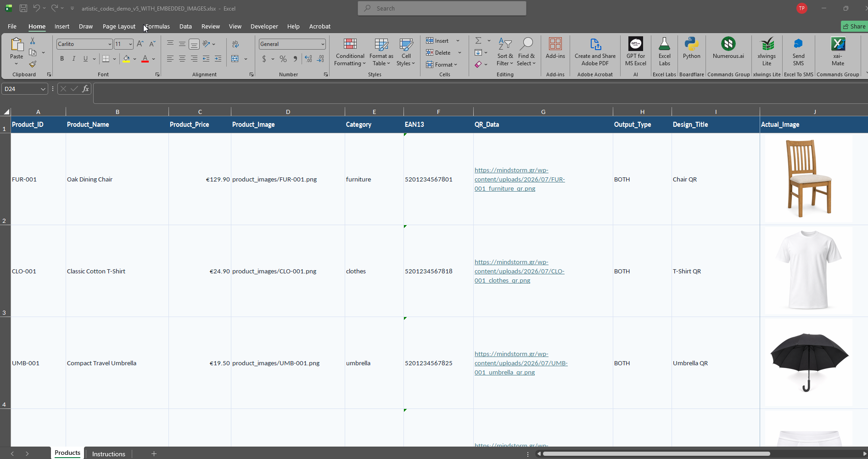The width and height of the screenshot is (868, 459).
Task: Open Sort & Filter
Action: click(x=505, y=52)
